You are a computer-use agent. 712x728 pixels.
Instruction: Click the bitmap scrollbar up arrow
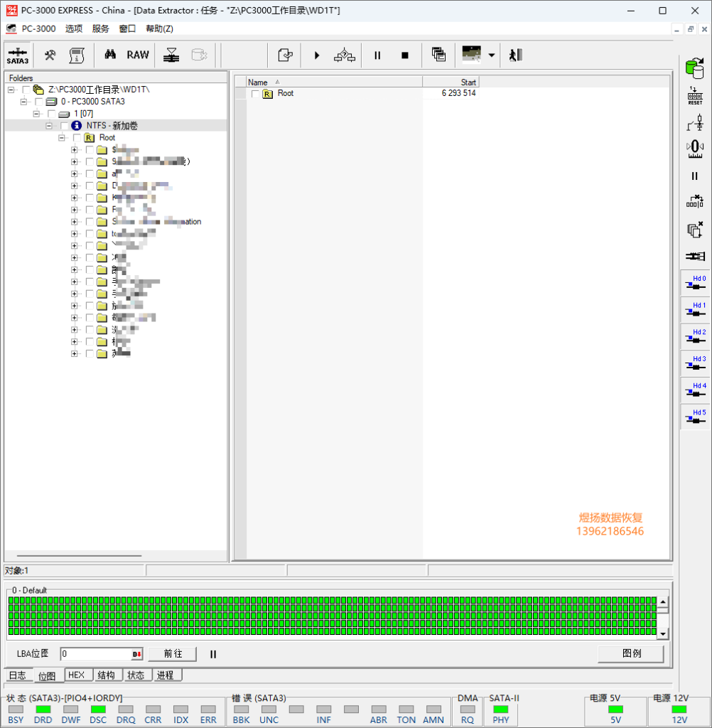point(663,602)
